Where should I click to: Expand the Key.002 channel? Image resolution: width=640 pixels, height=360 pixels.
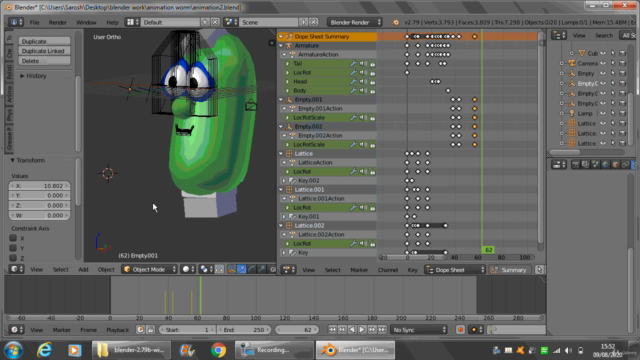[x=284, y=180]
